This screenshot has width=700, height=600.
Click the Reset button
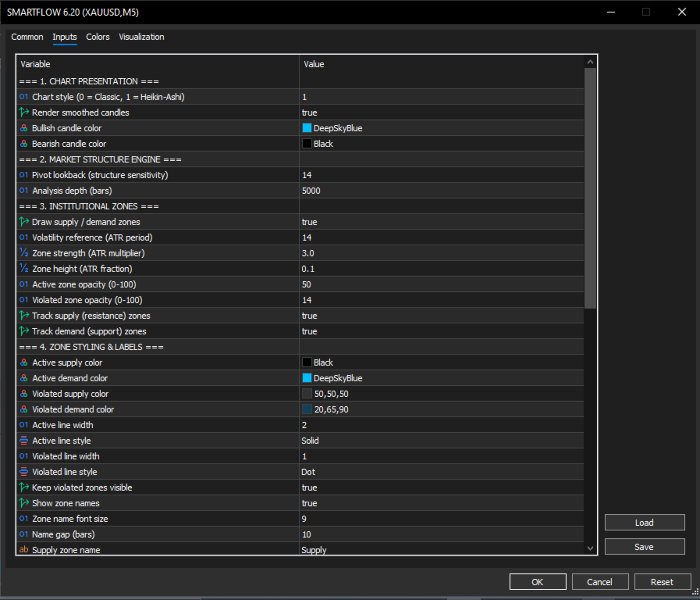click(x=662, y=582)
